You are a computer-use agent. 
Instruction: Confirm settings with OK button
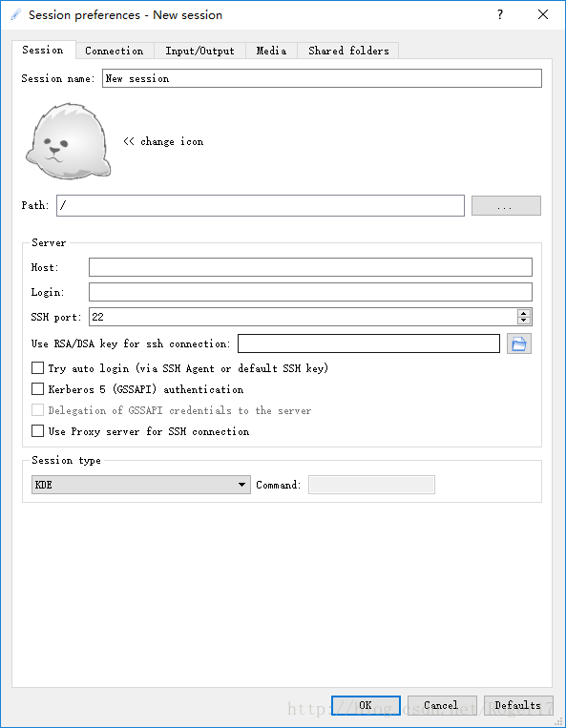(x=366, y=705)
